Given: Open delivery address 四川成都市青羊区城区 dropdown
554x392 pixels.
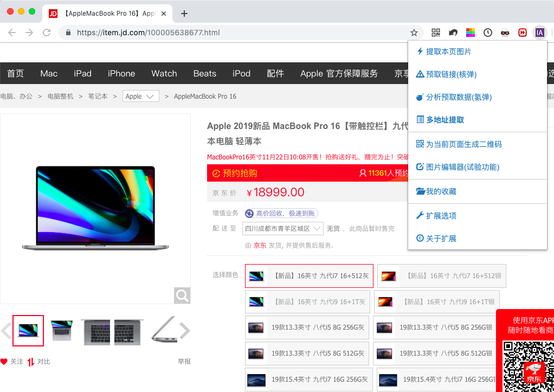Looking at the screenshot, I should point(282,229).
